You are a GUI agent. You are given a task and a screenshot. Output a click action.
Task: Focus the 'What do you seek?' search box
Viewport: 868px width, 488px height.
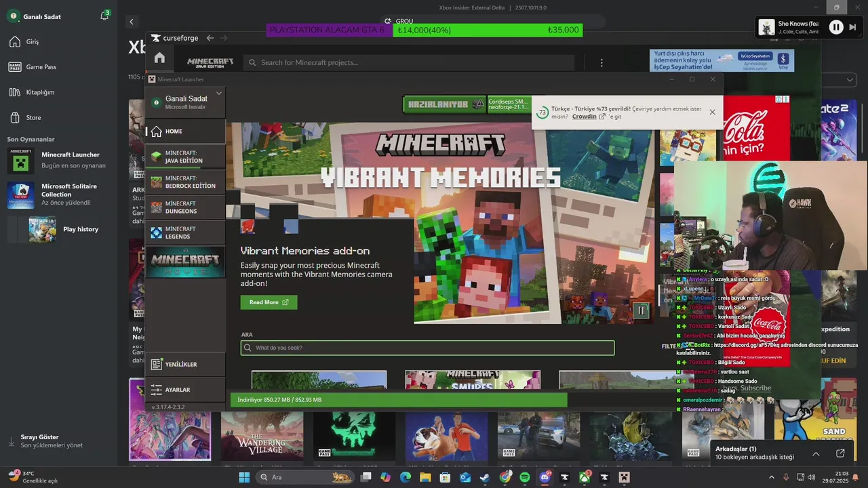[x=427, y=348]
